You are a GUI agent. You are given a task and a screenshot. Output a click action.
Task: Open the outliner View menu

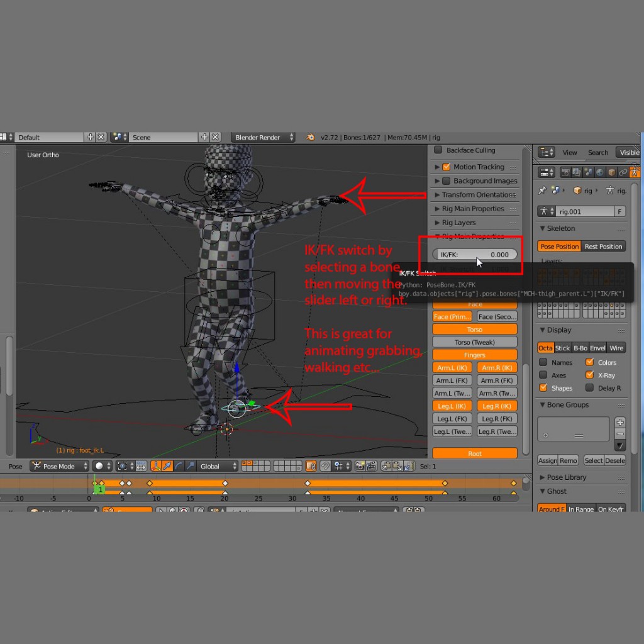pos(569,152)
